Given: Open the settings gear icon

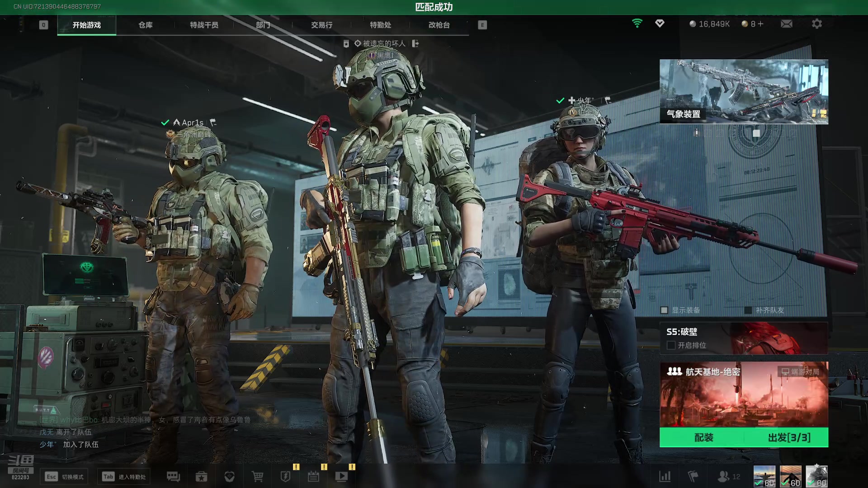Looking at the screenshot, I should pos(816,23).
